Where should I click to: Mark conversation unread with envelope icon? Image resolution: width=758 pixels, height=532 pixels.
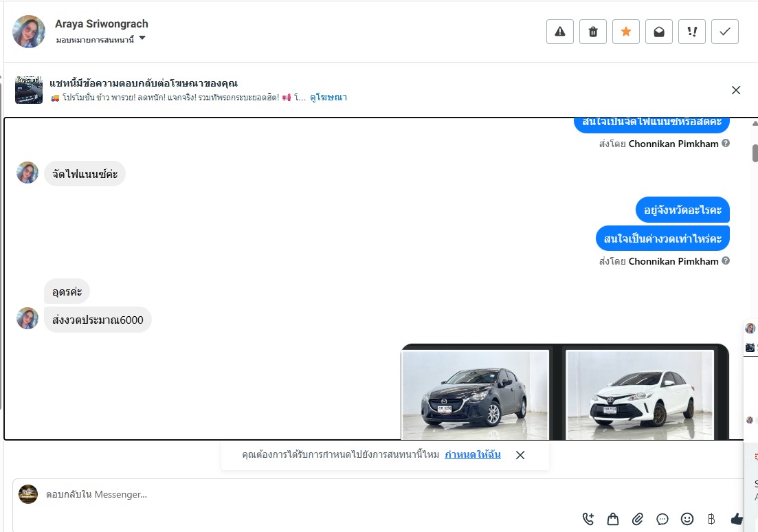pos(659,32)
